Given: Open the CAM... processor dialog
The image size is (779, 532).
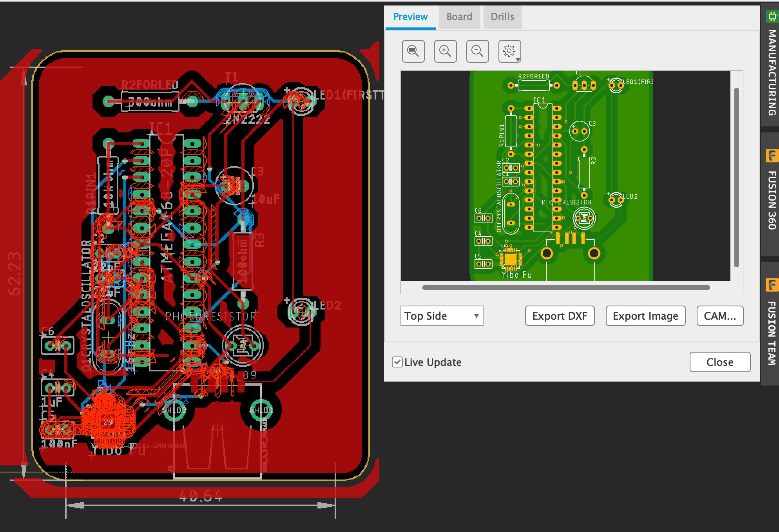Looking at the screenshot, I should [x=720, y=316].
